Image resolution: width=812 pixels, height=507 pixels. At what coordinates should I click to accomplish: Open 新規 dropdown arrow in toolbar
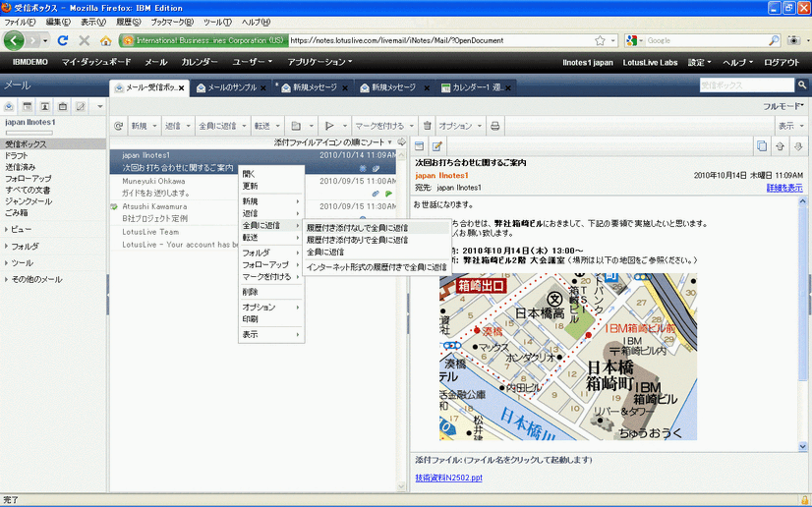point(154,126)
